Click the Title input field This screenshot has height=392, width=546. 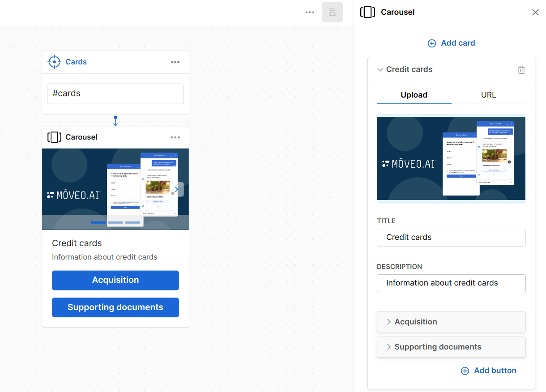tap(451, 237)
